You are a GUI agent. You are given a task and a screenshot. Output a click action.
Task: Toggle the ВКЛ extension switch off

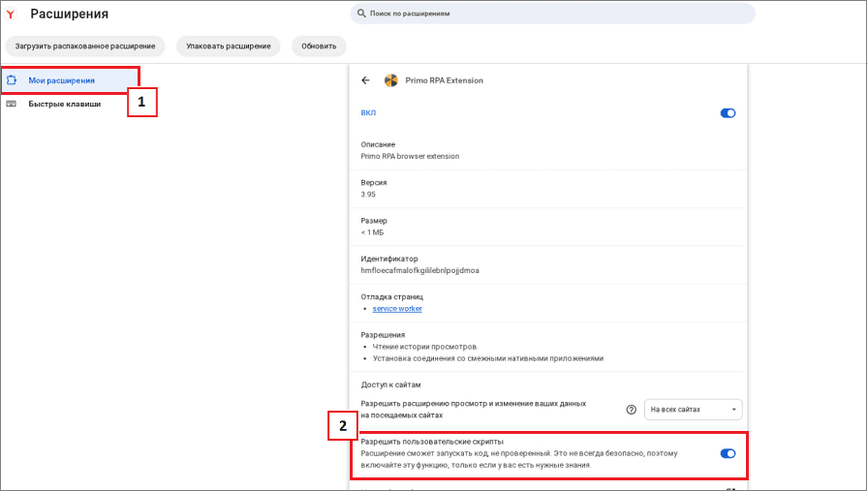coord(728,113)
